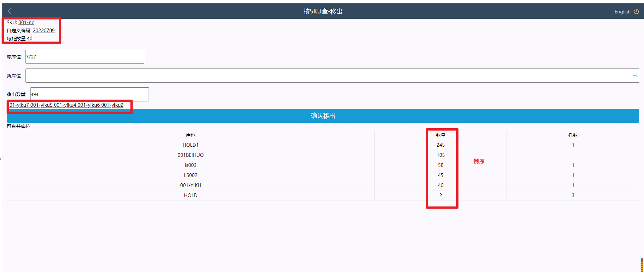Click quantity value 245
644x272 pixels.
(x=441, y=145)
